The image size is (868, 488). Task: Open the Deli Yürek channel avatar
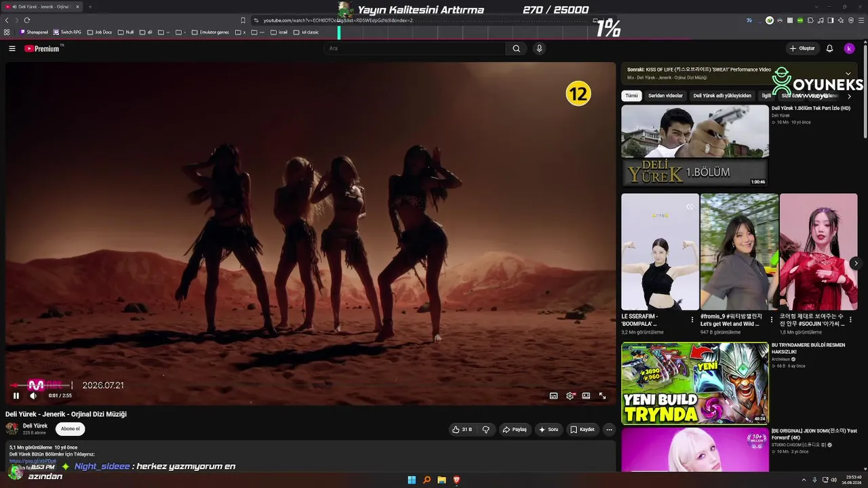[x=12, y=429]
